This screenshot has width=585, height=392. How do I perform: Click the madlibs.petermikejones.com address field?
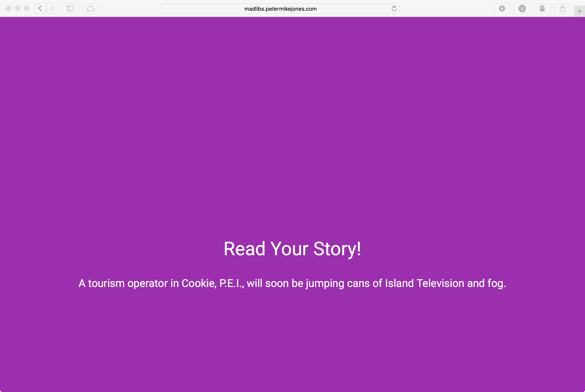(x=280, y=9)
